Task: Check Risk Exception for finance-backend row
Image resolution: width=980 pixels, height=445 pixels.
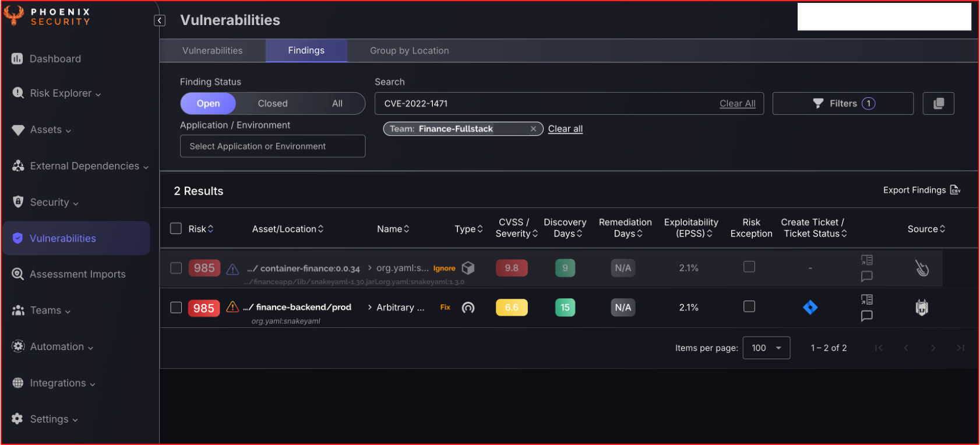Action: pos(749,306)
